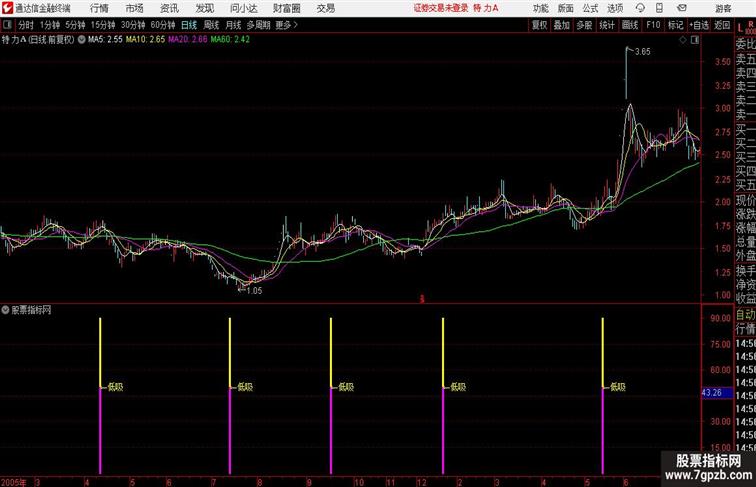Open the 行情 menu

[99, 8]
